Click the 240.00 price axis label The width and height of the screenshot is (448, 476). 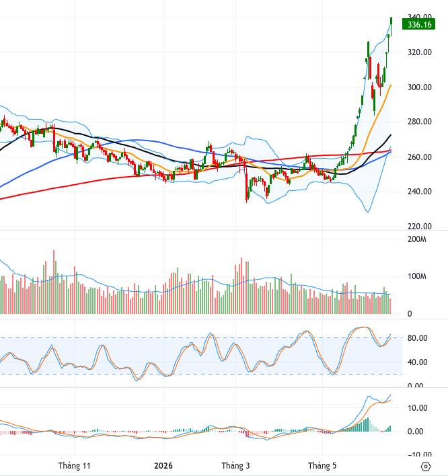[x=420, y=192]
